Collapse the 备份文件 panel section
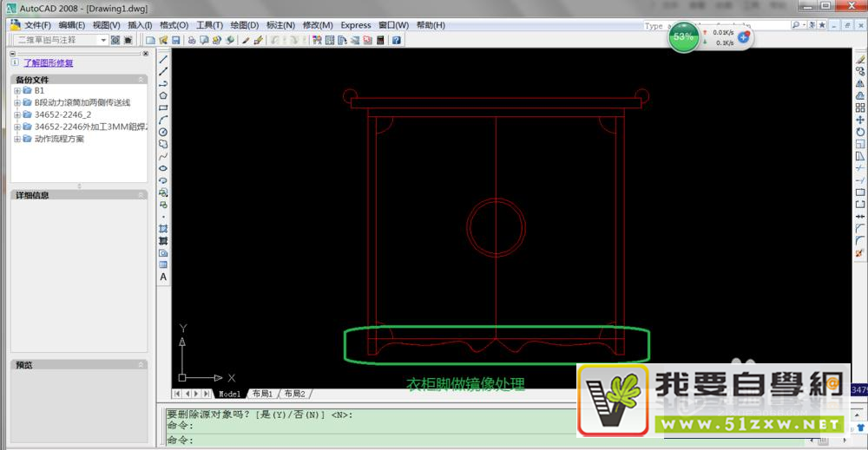This screenshot has width=868, height=450. pos(141,80)
